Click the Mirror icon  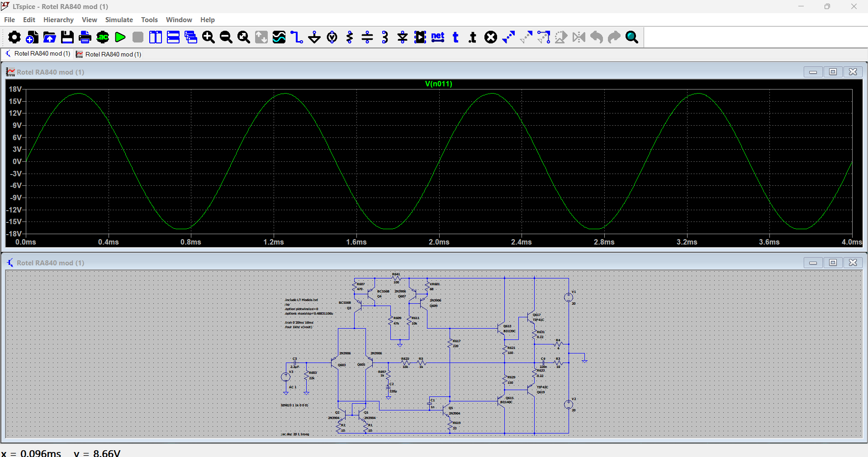tap(579, 37)
